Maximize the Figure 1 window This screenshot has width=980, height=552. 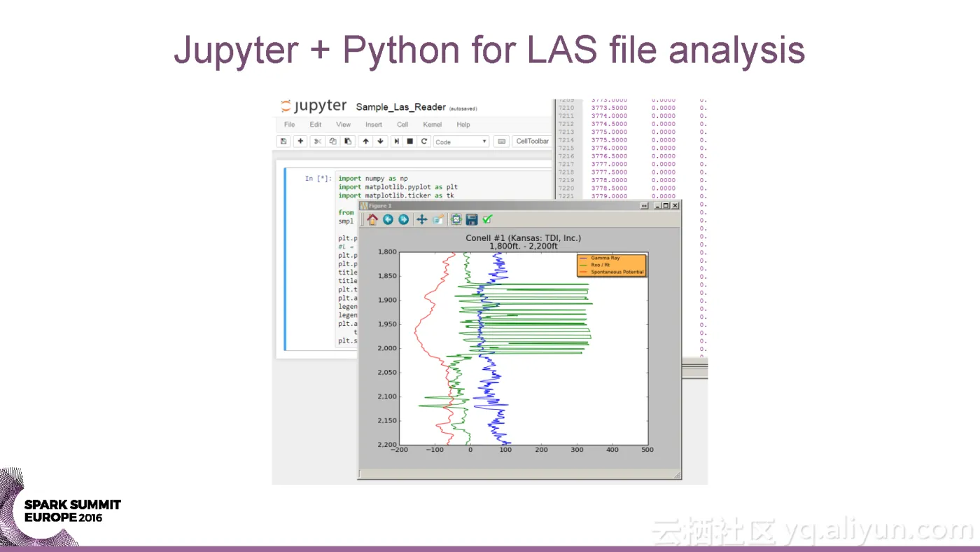666,206
